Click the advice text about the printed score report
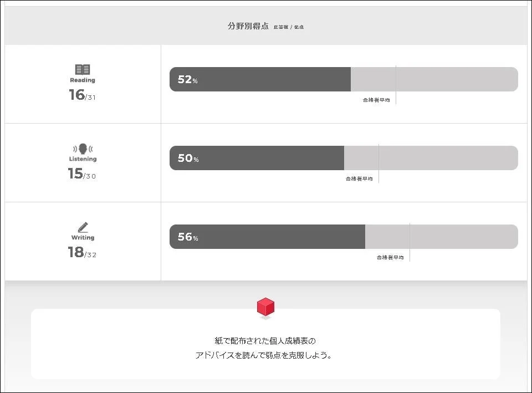532x393 pixels. [x=266, y=348]
